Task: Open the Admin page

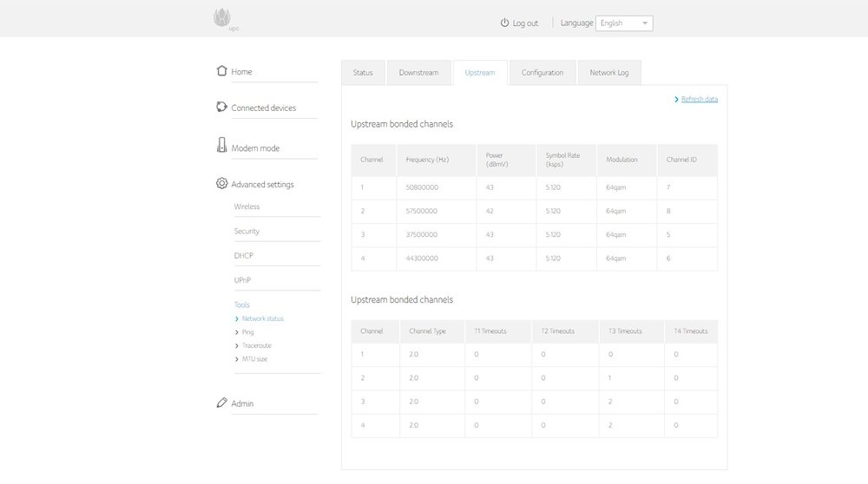Action: coord(242,404)
